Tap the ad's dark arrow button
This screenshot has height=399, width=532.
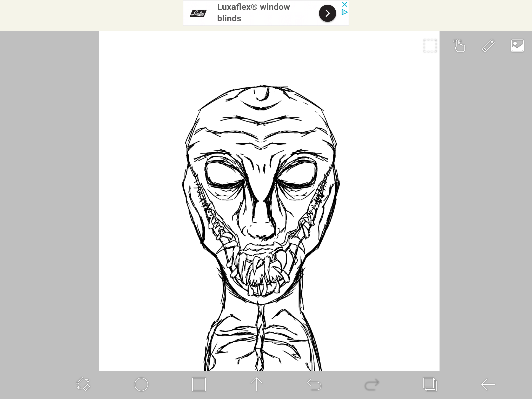point(327,13)
